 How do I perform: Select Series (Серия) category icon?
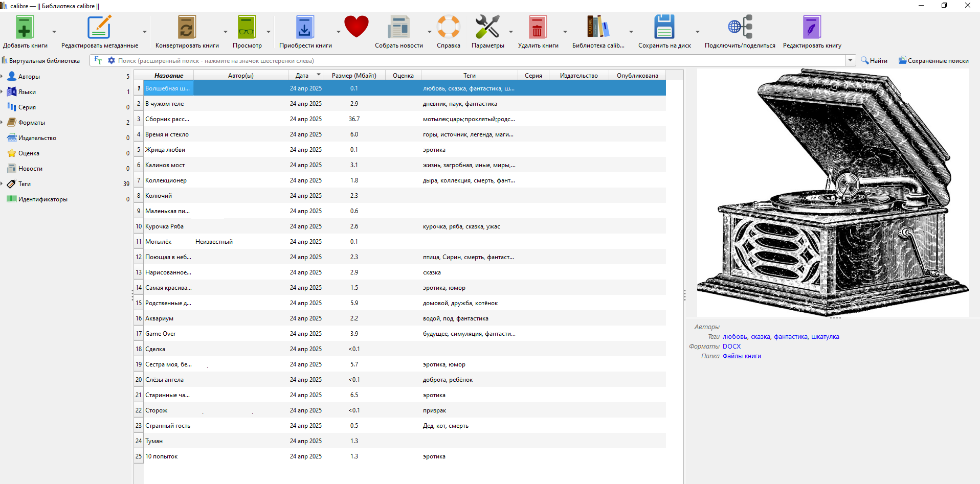tap(12, 107)
